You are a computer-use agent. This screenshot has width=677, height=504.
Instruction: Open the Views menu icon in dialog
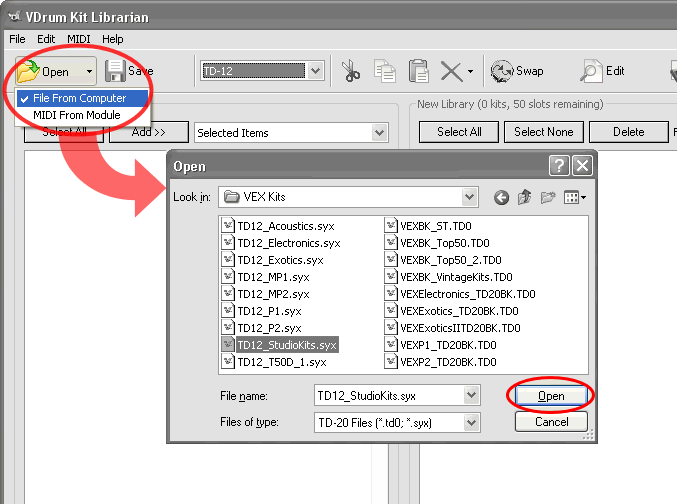pyautogui.click(x=575, y=197)
